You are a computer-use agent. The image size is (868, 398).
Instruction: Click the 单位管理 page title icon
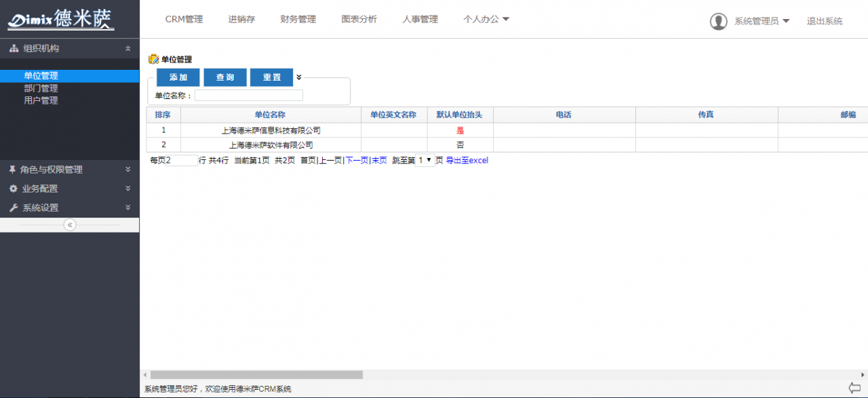(153, 60)
